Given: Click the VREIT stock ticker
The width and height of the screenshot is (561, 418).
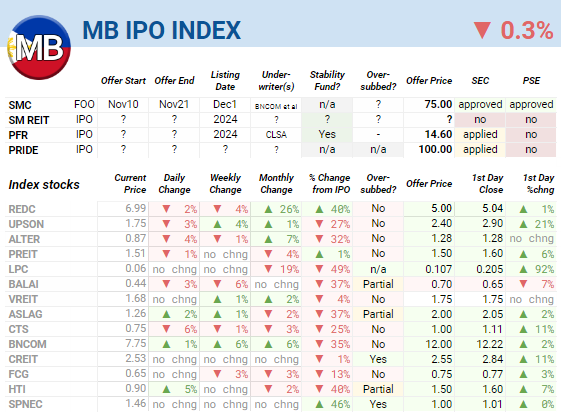Looking at the screenshot, I should point(23,300).
